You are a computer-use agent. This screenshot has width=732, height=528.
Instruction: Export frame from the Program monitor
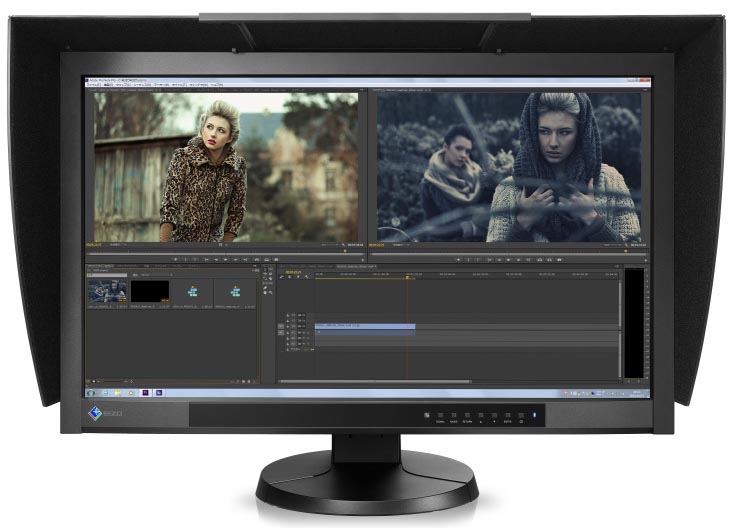(559, 260)
